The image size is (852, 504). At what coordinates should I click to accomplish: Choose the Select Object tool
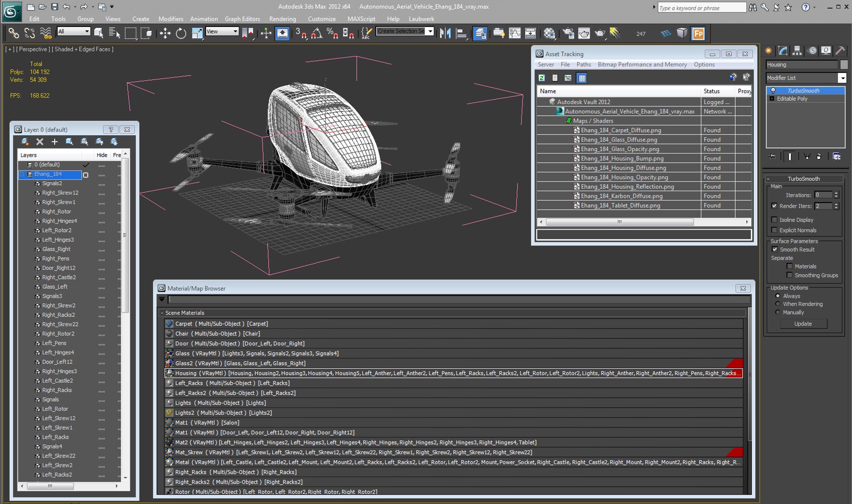(99, 33)
